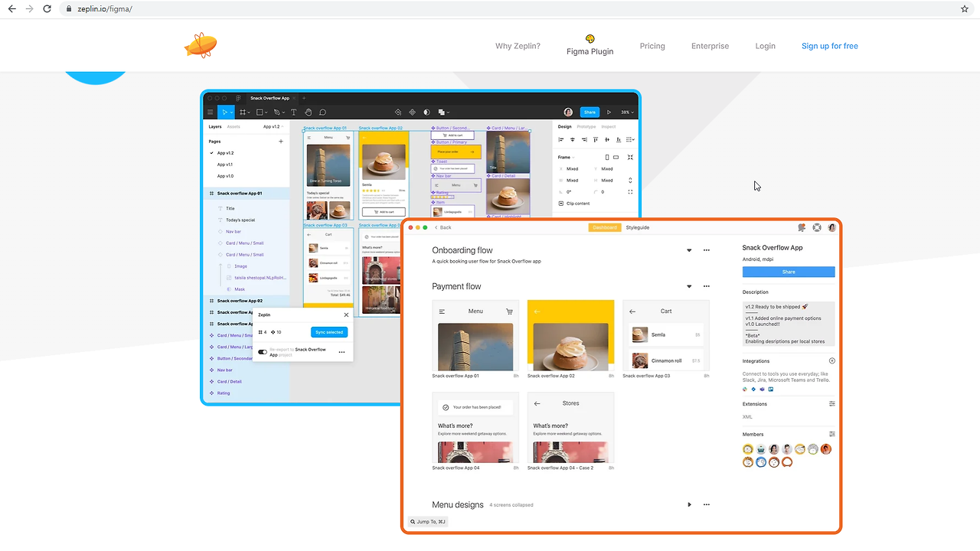980x551 pixels.
Task: Open the Snack overflow App 02 screen thumbnail
Action: point(570,335)
